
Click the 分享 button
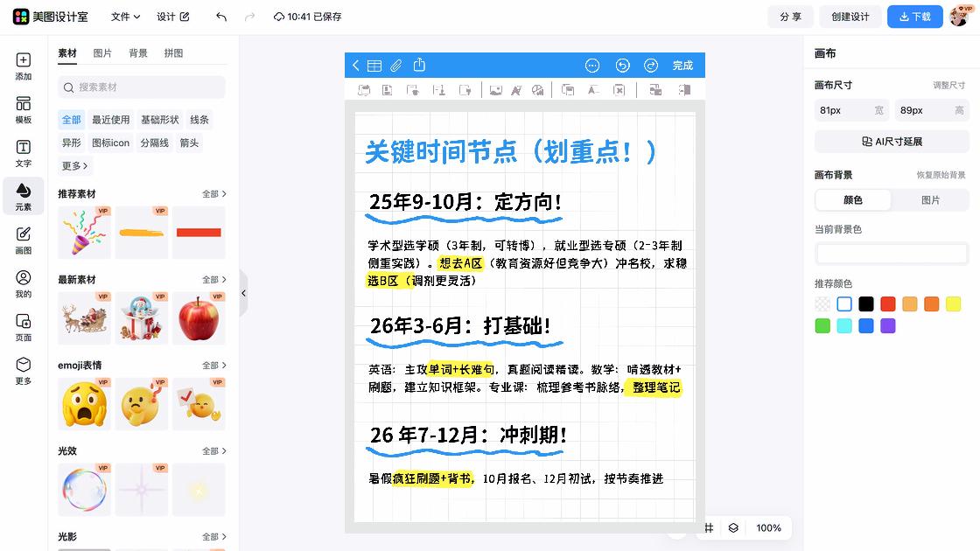(x=790, y=17)
